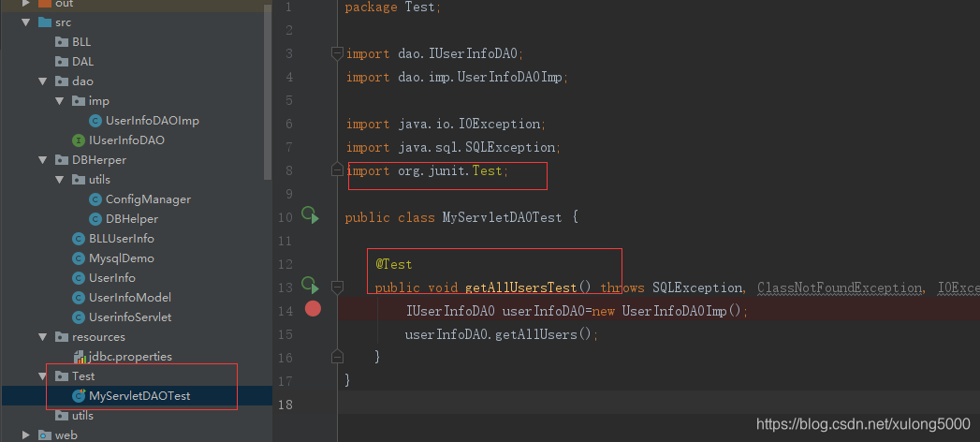The height and width of the screenshot is (442, 980).
Task: Open jdbc.properties in project tree
Action: coord(130,357)
